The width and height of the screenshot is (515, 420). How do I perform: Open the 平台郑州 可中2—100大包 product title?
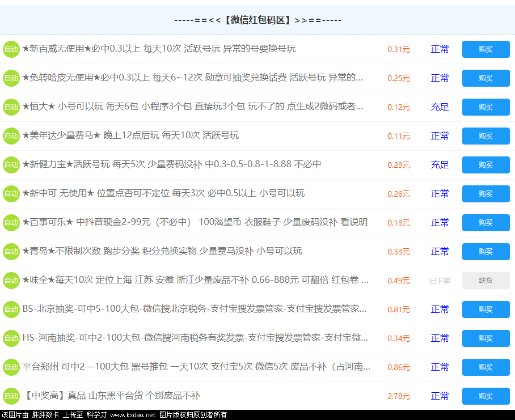click(x=196, y=367)
